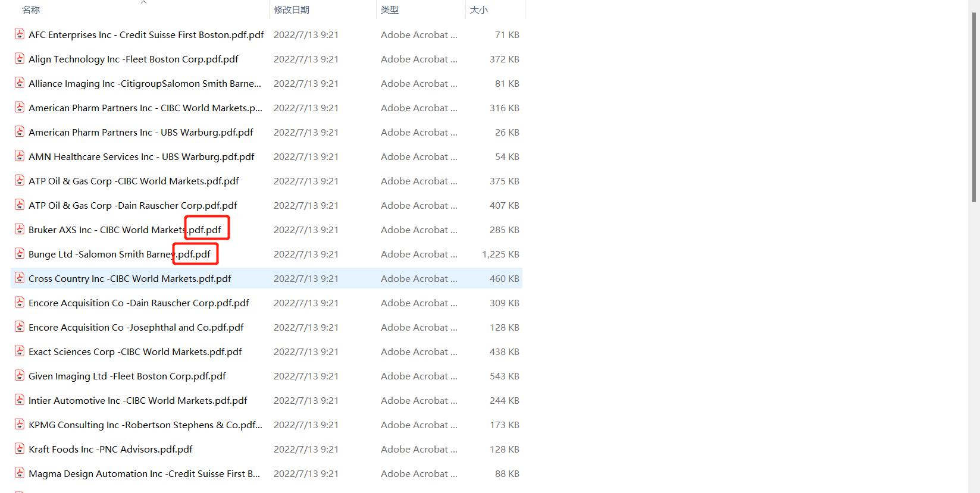
Task: Sort files by the 类型 column header
Action: 390,10
